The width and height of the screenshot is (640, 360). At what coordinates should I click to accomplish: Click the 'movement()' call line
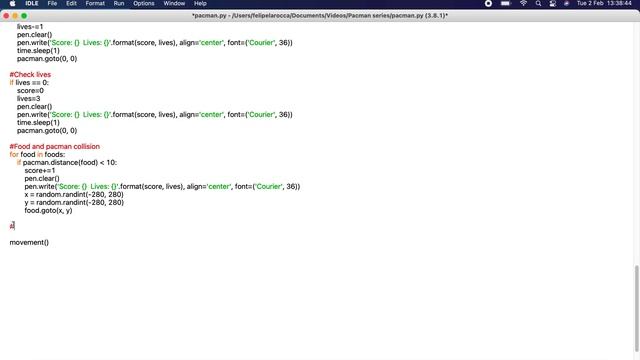click(x=29, y=242)
